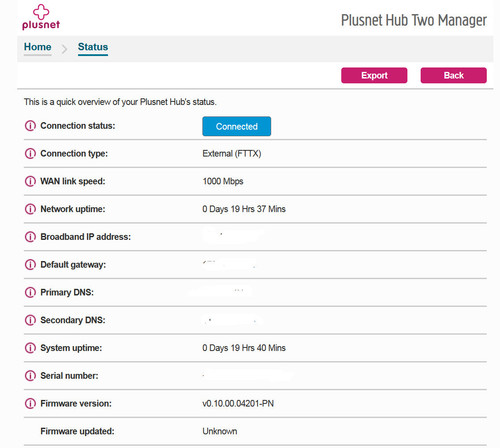Screen dimensions: 500x448
Task: Select firmware value 'v0.10.00.04201-PN'
Action: click(x=238, y=403)
